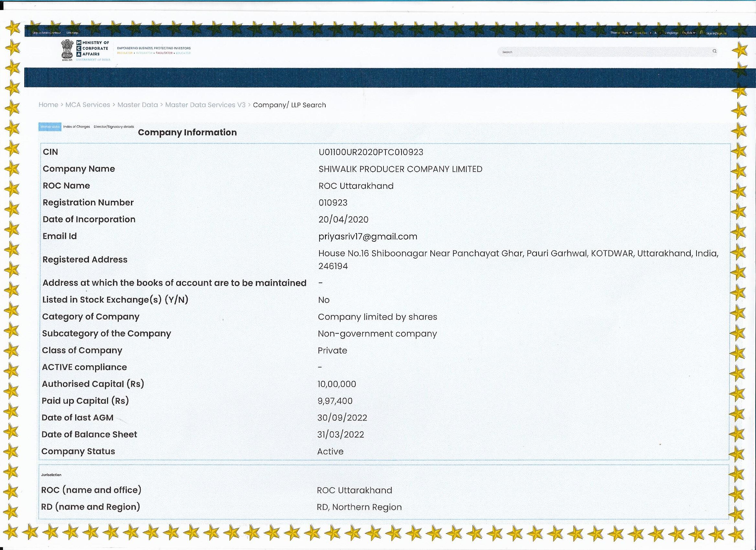Switch to Director/Signatory details tab
Viewport: 756px width, 550px height.
coord(114,127)
